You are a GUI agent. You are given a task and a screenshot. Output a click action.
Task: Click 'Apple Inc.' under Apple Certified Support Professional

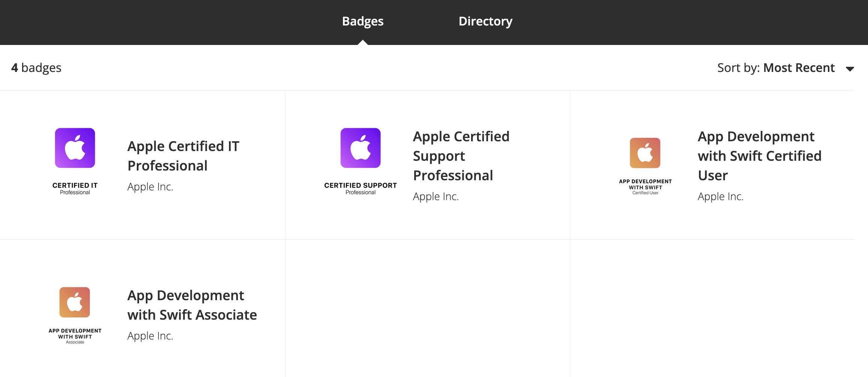[435, 196]
